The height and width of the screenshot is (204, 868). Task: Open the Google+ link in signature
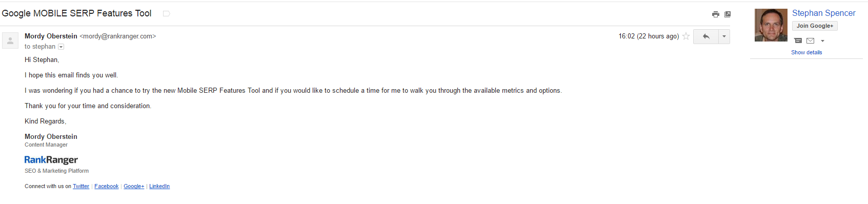[x=134, y=186]
